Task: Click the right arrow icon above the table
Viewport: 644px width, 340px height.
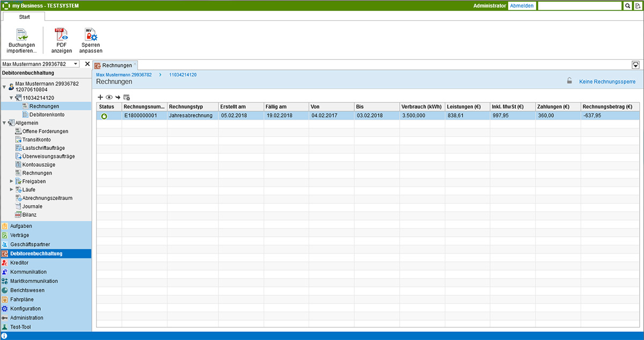Action: coord(118,97)
